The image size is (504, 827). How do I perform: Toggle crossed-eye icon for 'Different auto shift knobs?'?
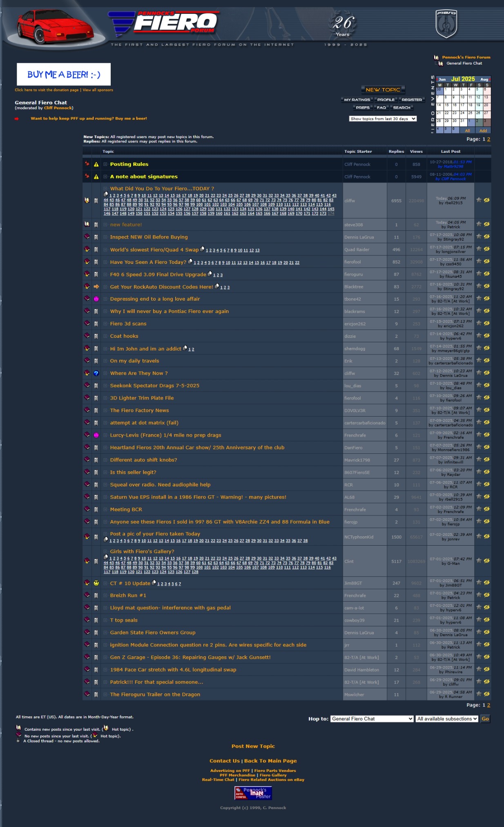coord(486,459)
